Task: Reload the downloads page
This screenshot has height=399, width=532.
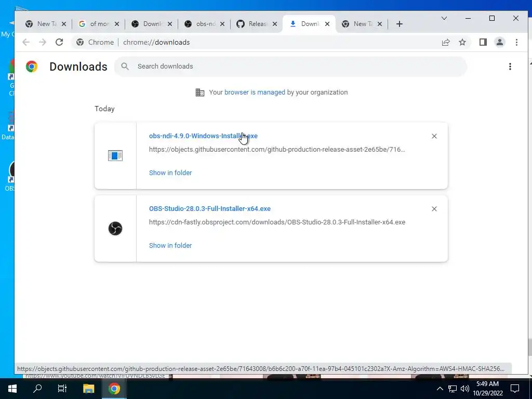Action: pyautogui.click(x=59, y=42)
